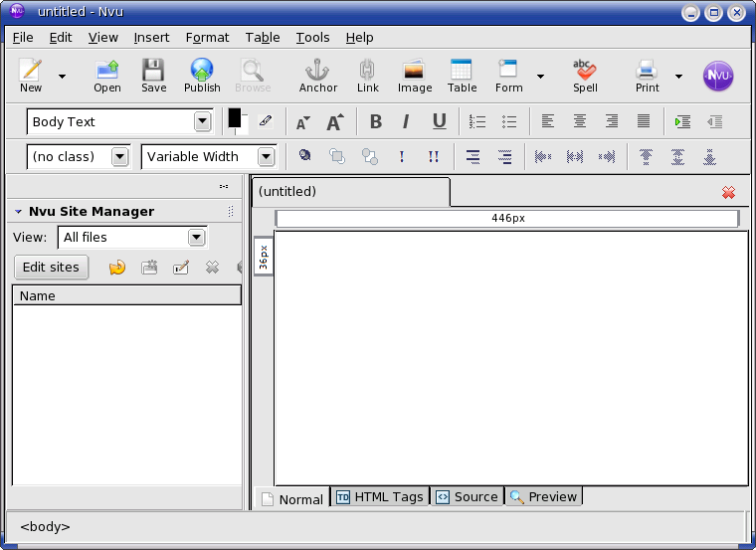Select the (untitled) document tab
Screen dimensions: 756x550
coord(351,191)
